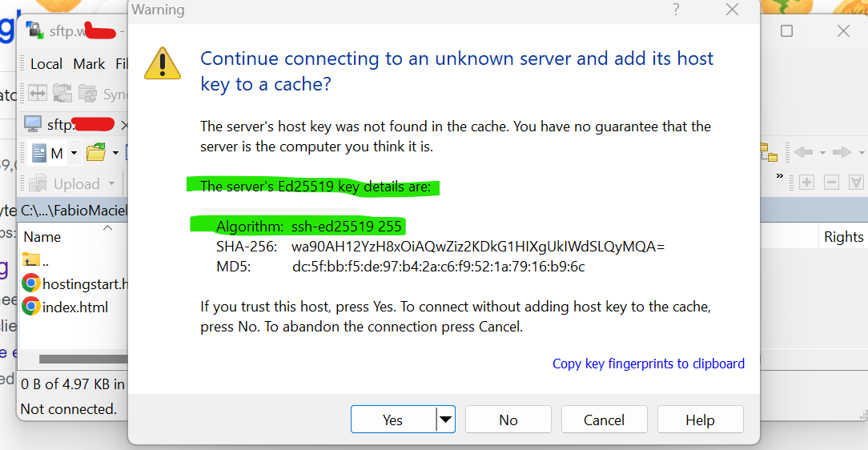Open Help for the host key warning
Viewport: 868px width, 450px height.
tap(701, 420)
